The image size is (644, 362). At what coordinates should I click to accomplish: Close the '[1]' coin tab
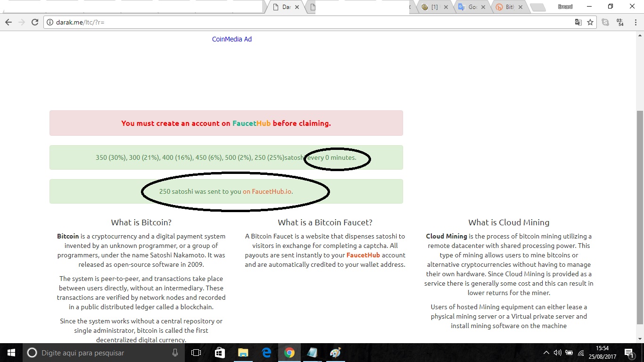click(446, 8)
